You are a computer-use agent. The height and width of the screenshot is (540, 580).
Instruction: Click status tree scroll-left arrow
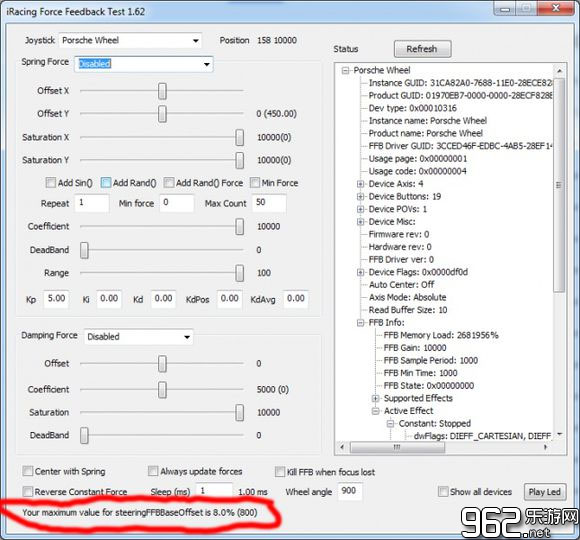point(342,447)
